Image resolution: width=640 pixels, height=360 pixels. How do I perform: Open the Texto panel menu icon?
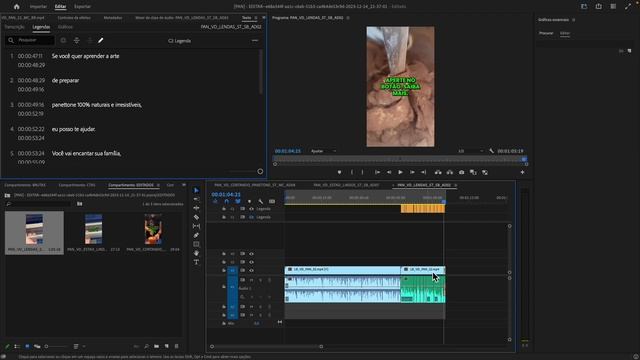[256, 18]
